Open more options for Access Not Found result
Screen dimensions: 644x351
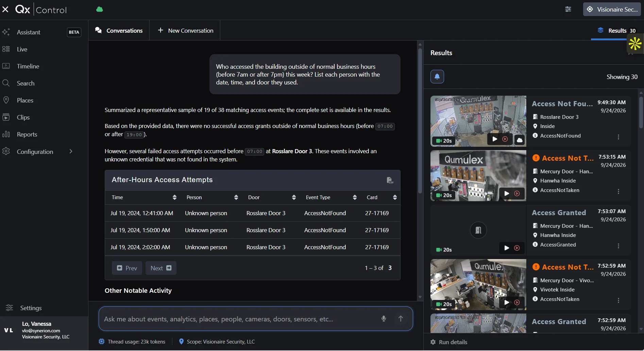618,137
